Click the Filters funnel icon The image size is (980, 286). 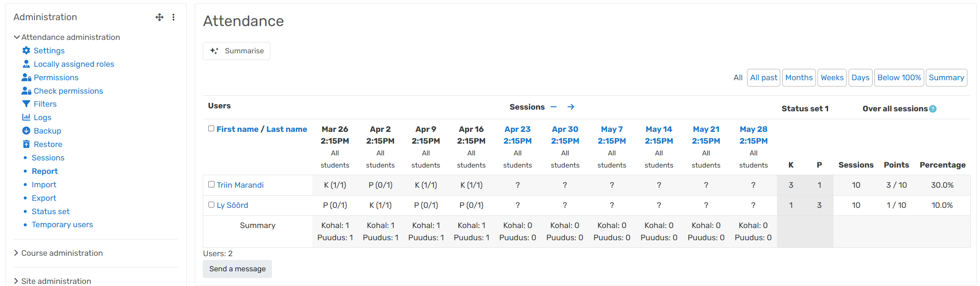[26, 104]
